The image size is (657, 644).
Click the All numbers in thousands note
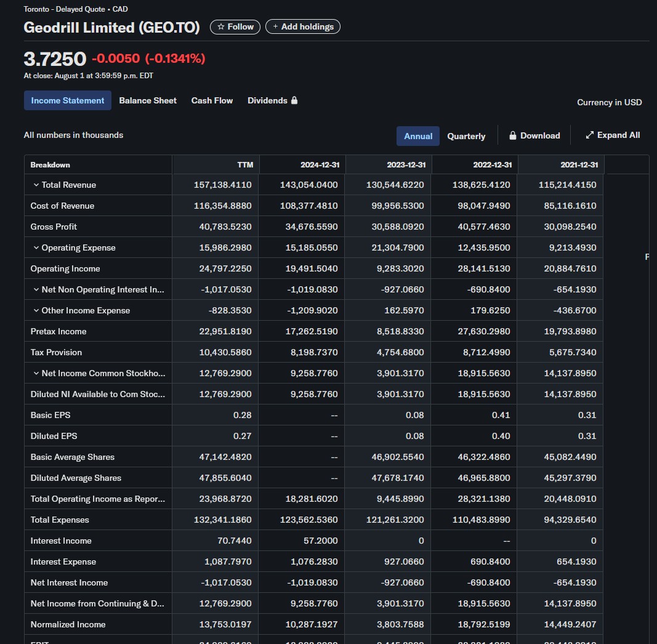pyautogui.click(x=73, y=135)
